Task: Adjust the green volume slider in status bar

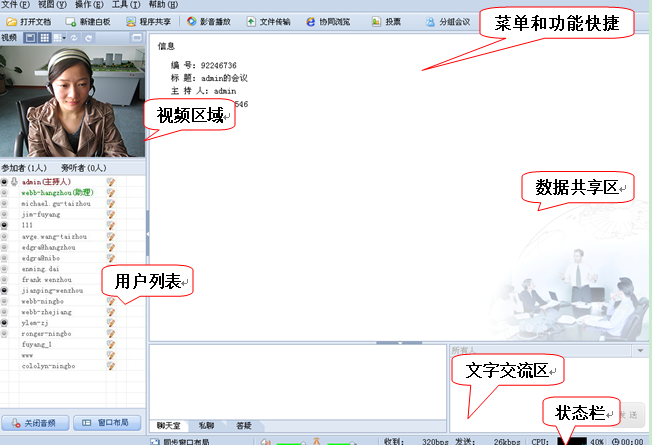Action: pyautogui.click(x=290, y=440)
